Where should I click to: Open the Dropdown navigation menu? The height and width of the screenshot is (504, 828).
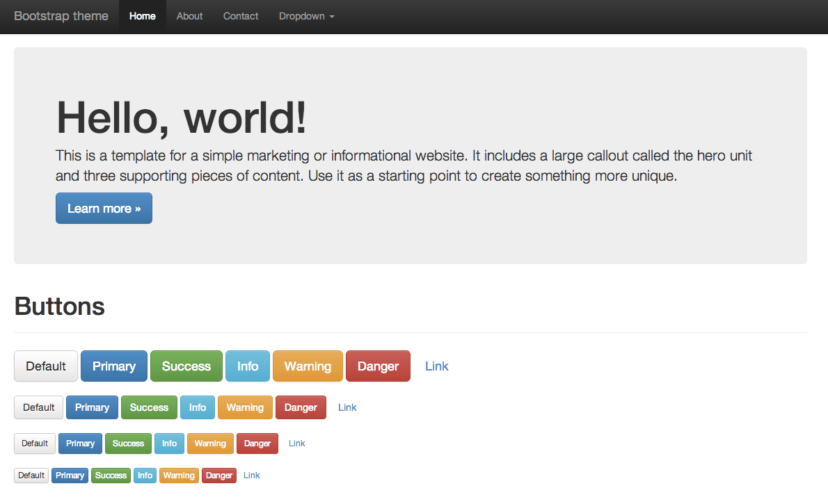click(x=306, y=16)
